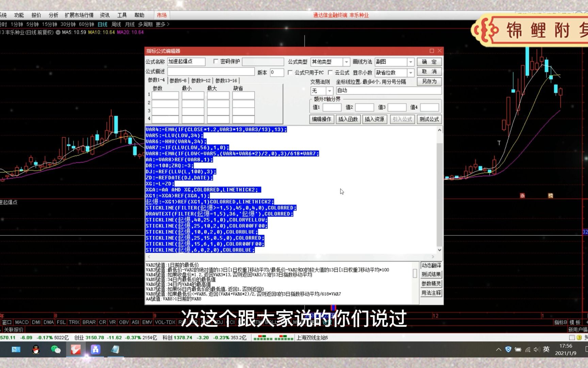This screenshot has height=368, width=588.
Task: Select 周线 period
Action: click(x=116, y=25)
